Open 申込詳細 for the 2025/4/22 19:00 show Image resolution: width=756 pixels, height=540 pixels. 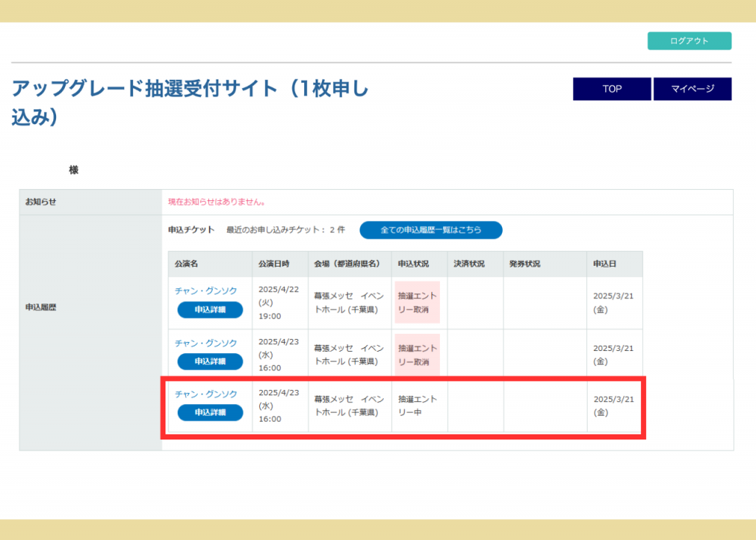point(210,310)
